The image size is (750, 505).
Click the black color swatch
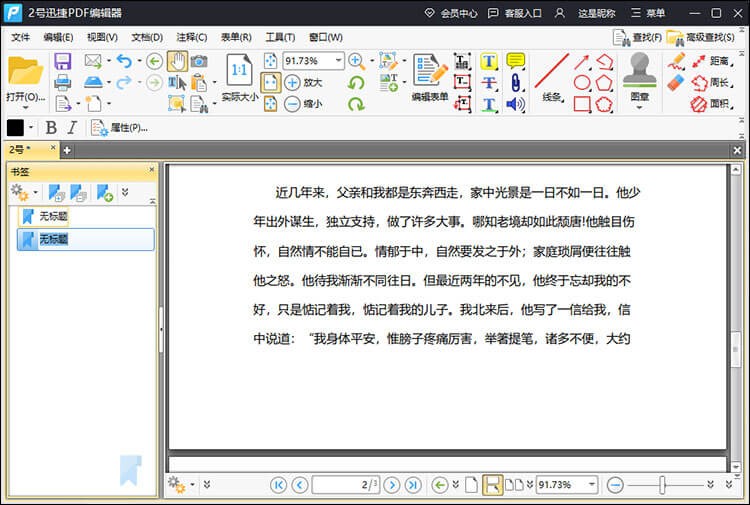point(15,128)
